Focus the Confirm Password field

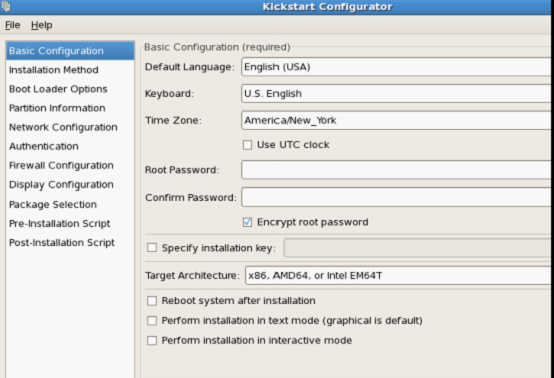point(397,197)
